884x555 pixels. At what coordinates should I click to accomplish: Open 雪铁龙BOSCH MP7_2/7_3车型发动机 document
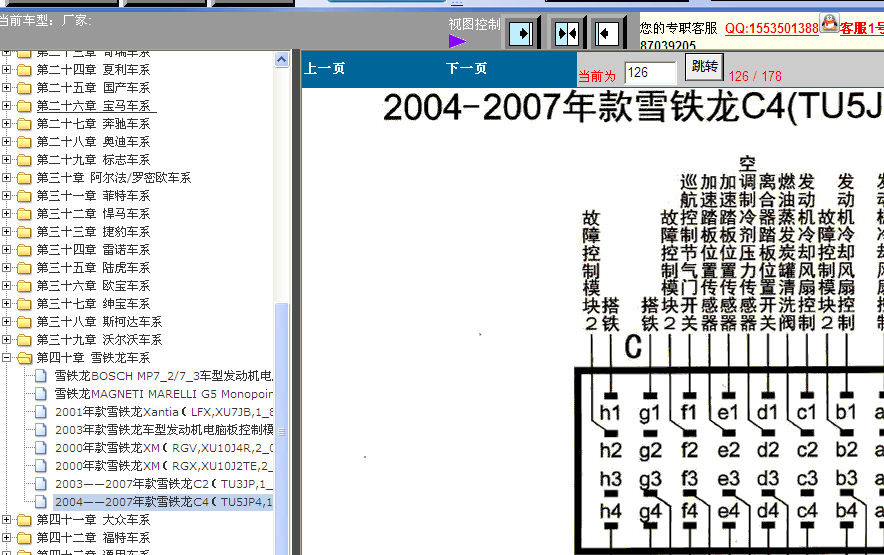point(163,376)
